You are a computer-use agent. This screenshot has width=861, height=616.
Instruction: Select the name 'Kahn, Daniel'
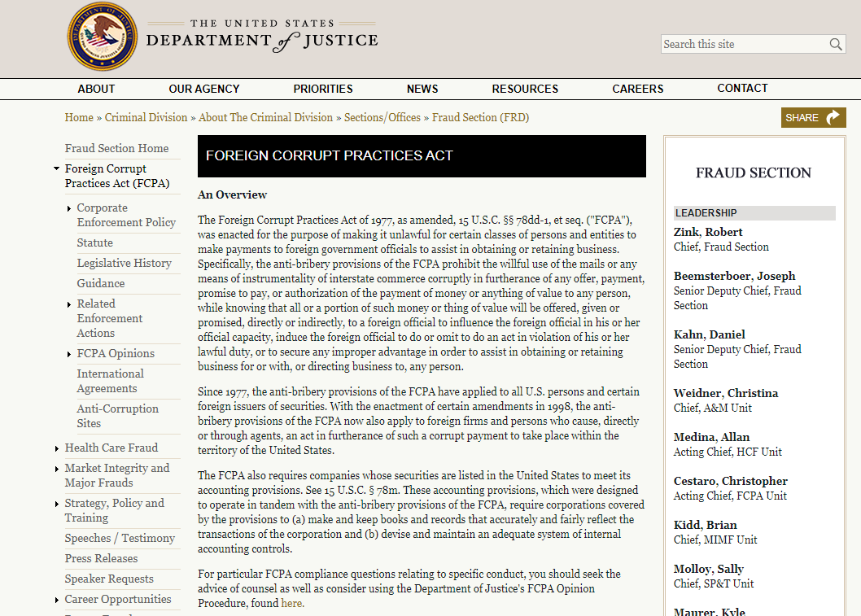[710, 335]
